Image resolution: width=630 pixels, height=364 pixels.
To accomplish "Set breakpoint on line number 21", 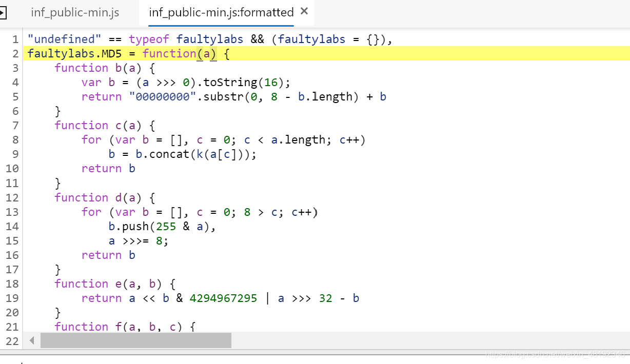I will [x=12, y=327].
